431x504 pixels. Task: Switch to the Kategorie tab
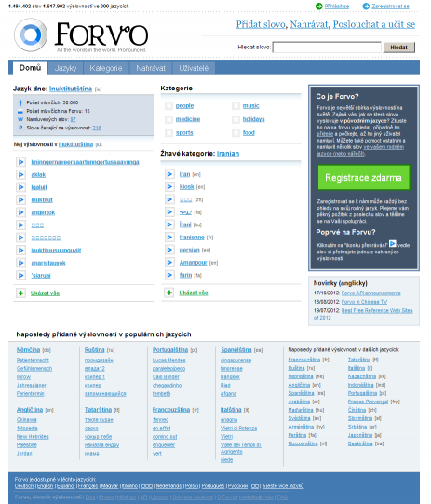(x=106, y=68)
